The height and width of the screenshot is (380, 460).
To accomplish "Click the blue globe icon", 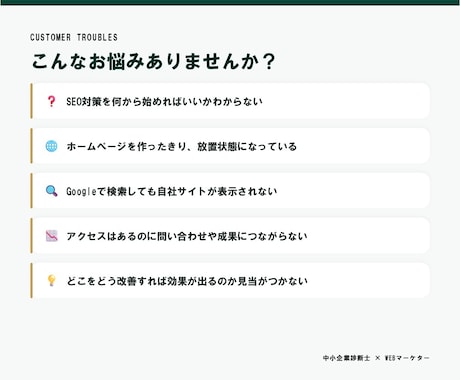I will [x=51, y=146].
